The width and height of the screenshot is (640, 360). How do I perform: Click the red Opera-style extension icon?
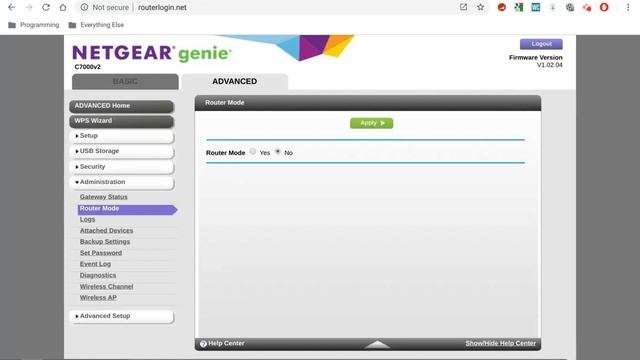coord(604,7)
